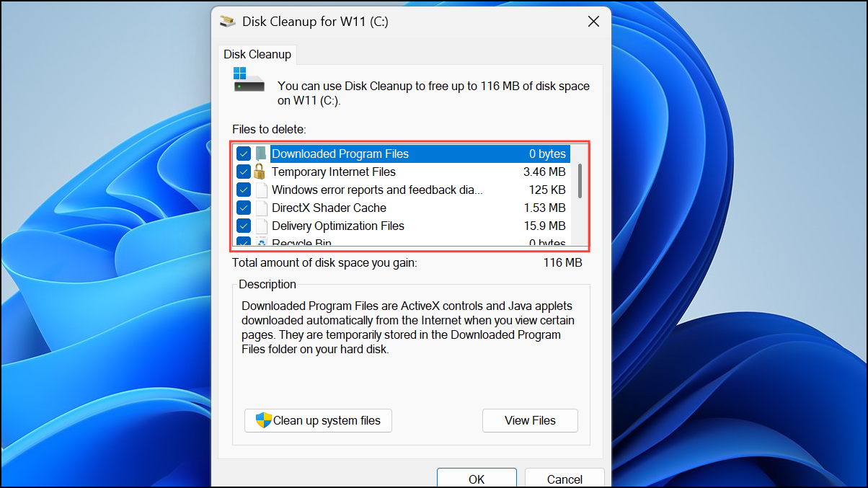Click the drive icon beside the summary text
868x488 pixels.
pos(249,79)
